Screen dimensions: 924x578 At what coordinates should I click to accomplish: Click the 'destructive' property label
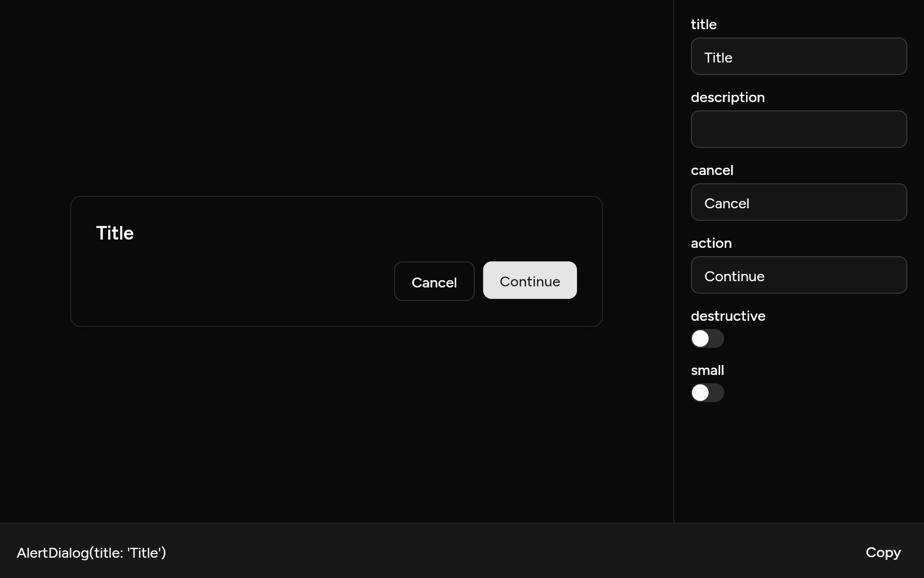point(728,316)
